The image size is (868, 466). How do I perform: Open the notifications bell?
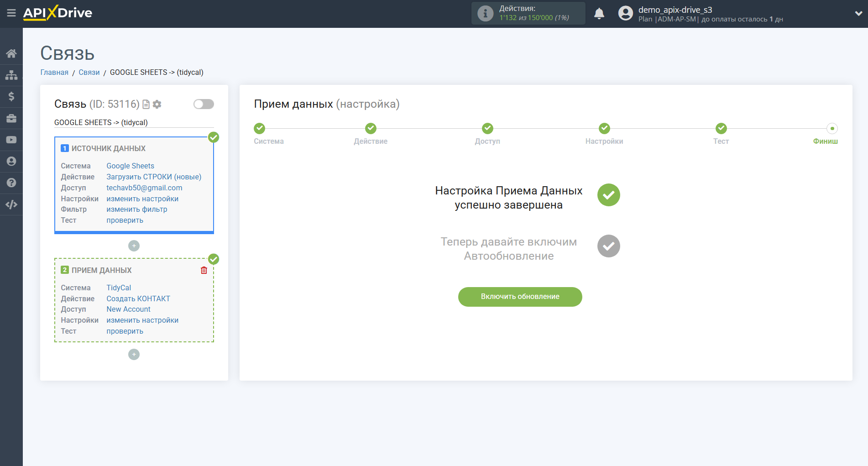coord(599,13)
